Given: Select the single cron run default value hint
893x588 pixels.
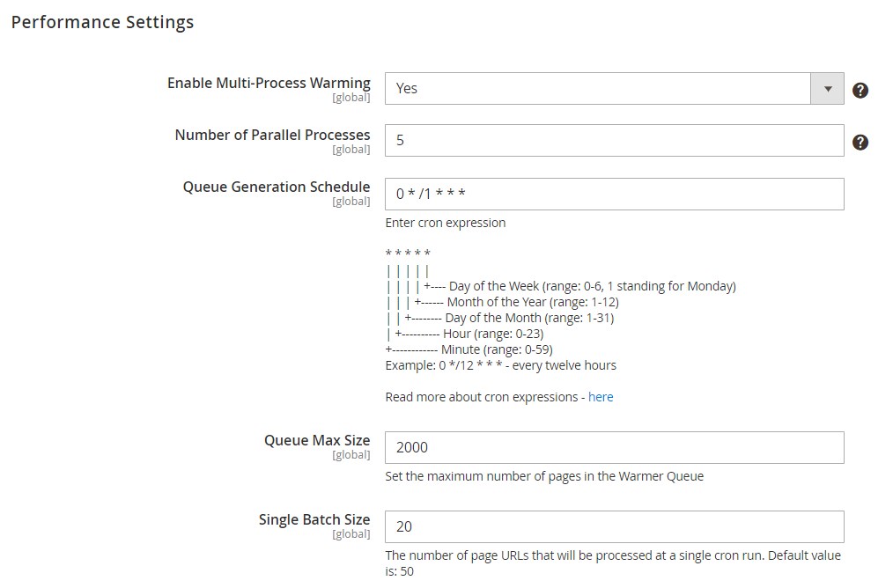Looking at the screenshot, I should (x=613, y=563).
